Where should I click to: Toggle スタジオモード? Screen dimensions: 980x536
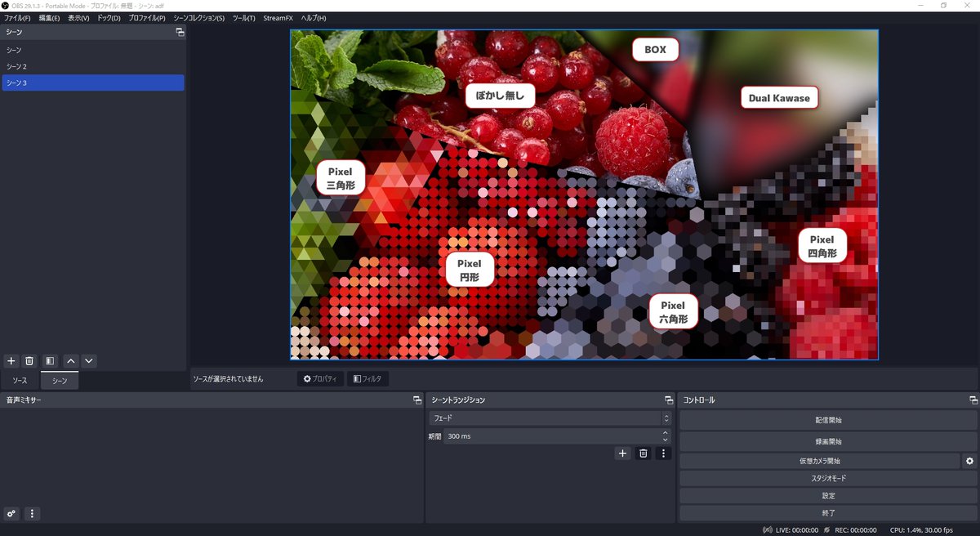pos(828,478)
